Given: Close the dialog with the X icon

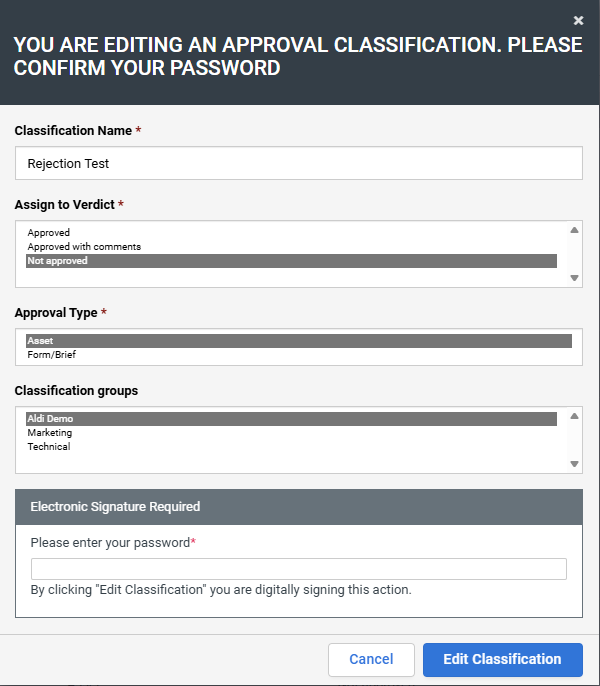Looking at the screenshot, I should tap(578, 20).
